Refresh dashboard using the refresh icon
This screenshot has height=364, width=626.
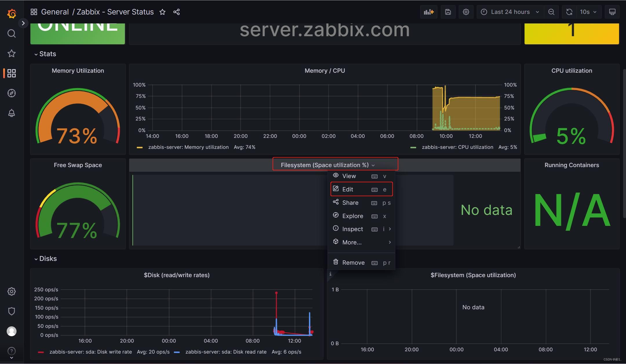(x=569, y=12)
